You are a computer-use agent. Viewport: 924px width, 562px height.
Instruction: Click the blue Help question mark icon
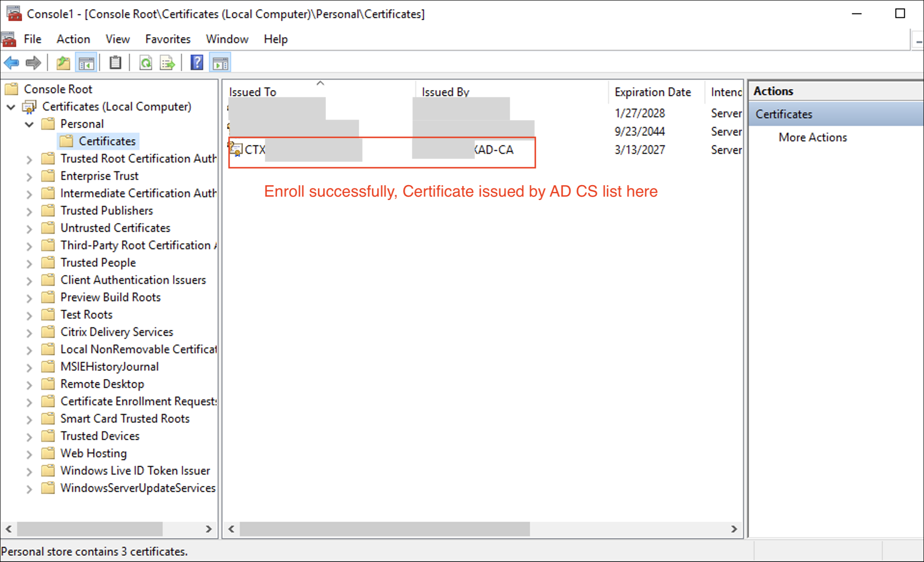click(197, 63)
